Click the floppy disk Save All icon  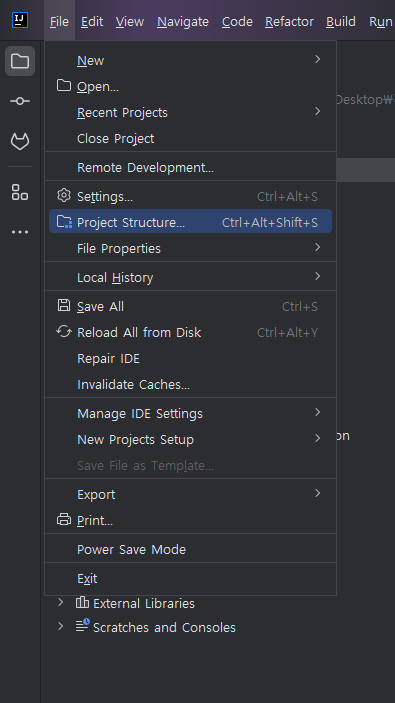tap(64, 306)
